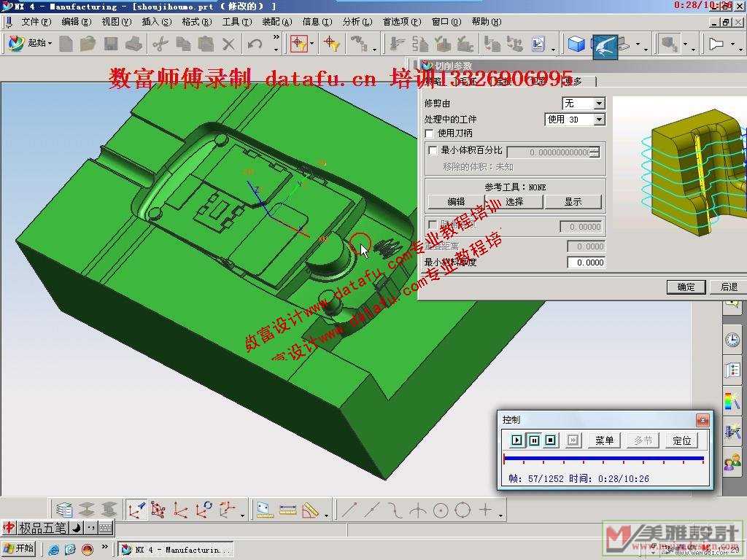Image resolution: width=747 pixels, height=560 pixels.
Task: Open the 视图 menu
Action: [116, 22]
